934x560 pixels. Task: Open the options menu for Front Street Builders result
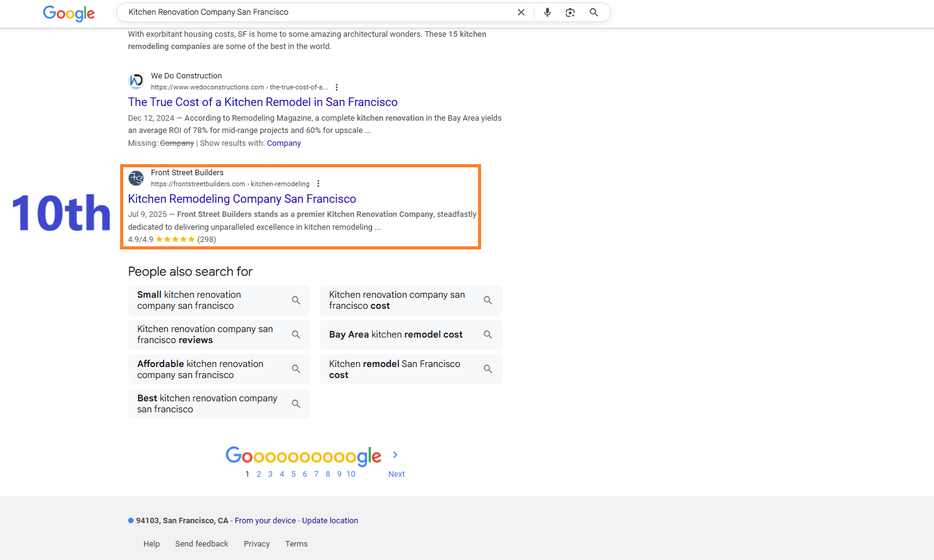(318, 184)
